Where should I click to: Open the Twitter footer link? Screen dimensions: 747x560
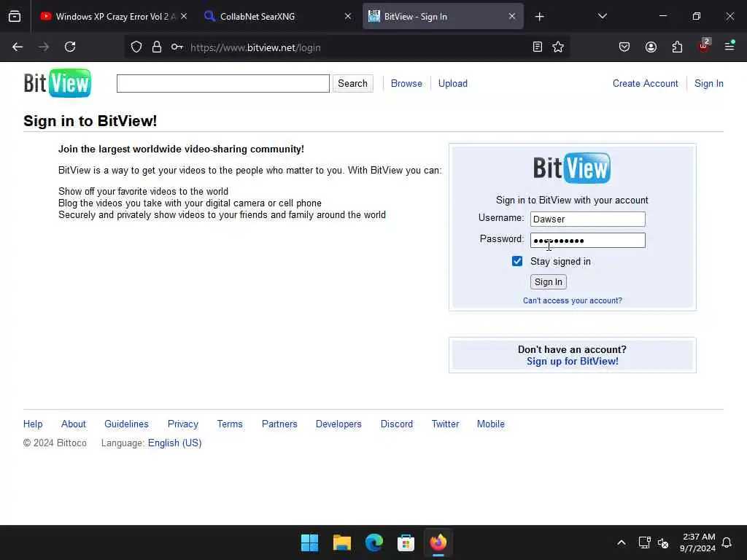pyautogui.click(x=445, y=424)
